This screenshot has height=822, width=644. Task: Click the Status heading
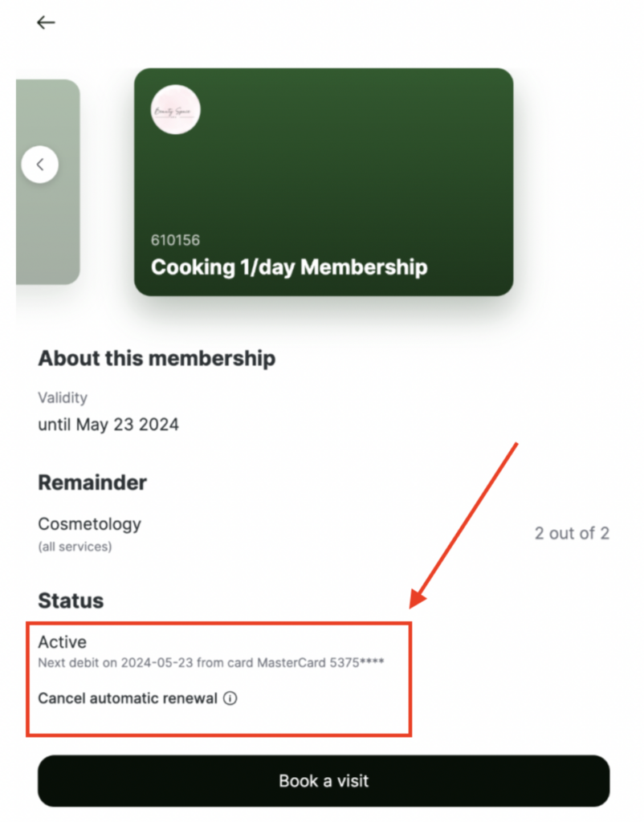71,600
